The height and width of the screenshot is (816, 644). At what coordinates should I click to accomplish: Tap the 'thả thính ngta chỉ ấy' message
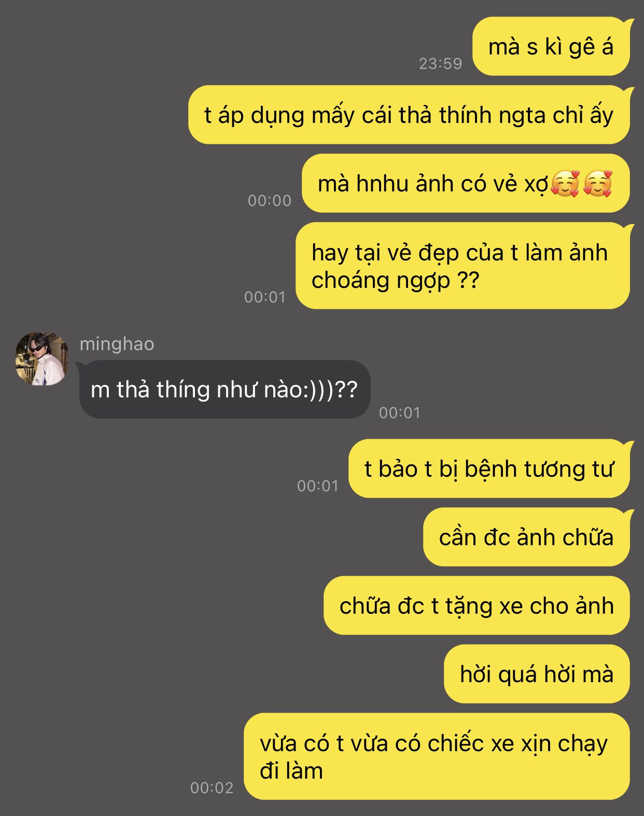coord(409,115)
